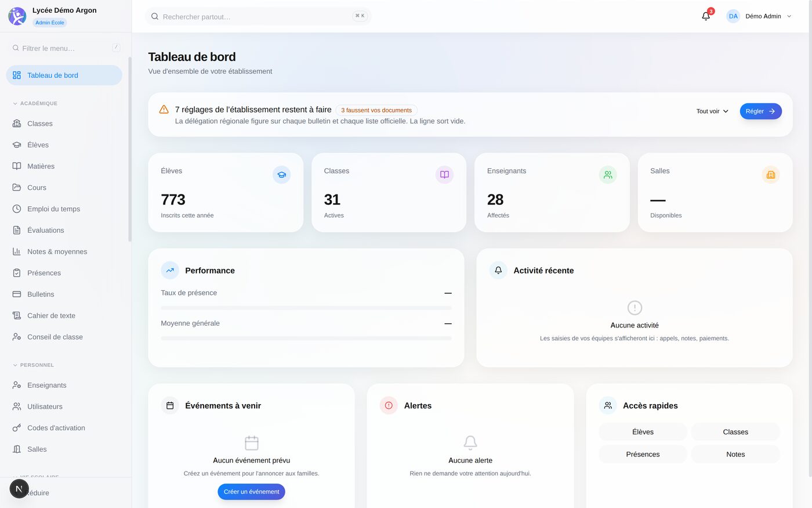Click the Classes card book icon
Viewport: 812px width, 508px height.
[444, 175]
